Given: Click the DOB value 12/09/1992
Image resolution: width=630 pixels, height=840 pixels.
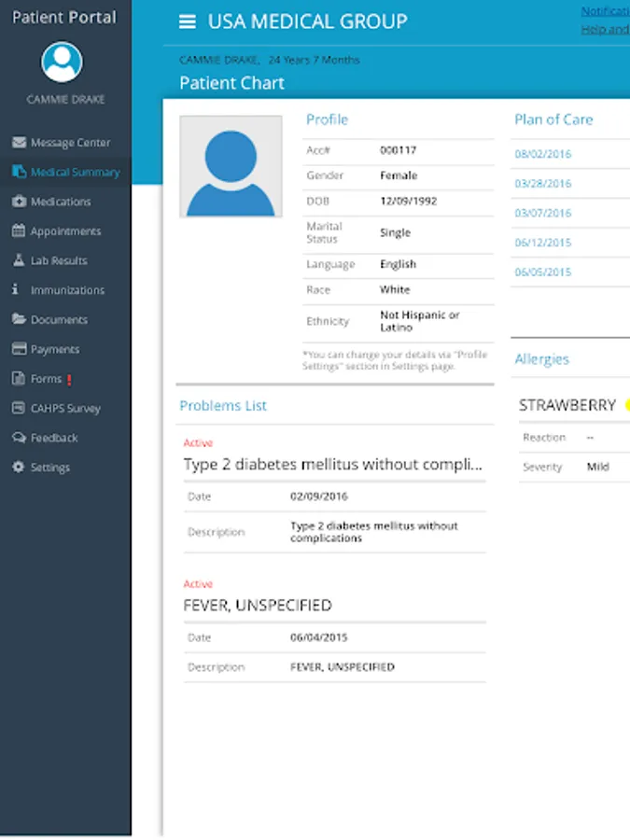Looking at the screenshot, I should click(x=408, y=202).
